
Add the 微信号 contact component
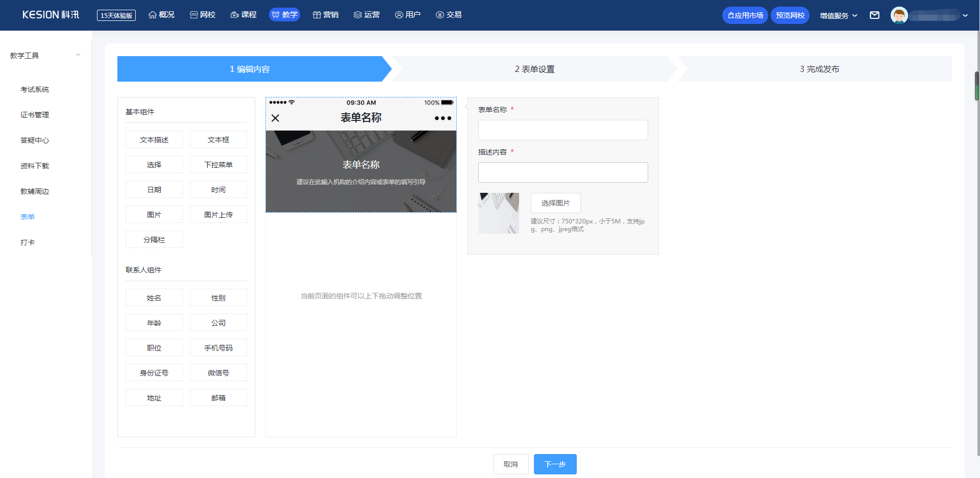[218, 373]
